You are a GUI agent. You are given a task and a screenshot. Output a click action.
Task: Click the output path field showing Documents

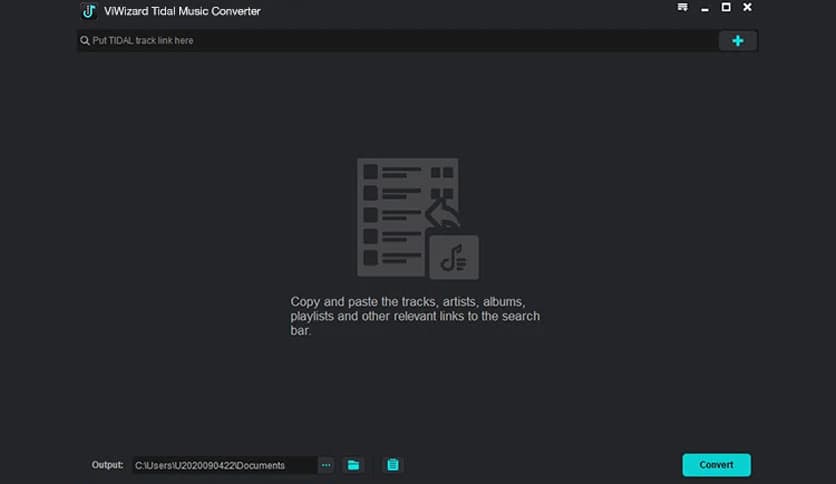(224, 465)
